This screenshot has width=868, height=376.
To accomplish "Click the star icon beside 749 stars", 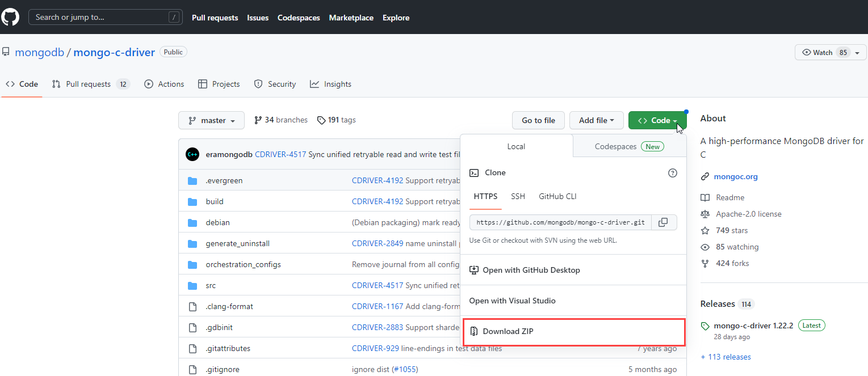I will [705, 231].
